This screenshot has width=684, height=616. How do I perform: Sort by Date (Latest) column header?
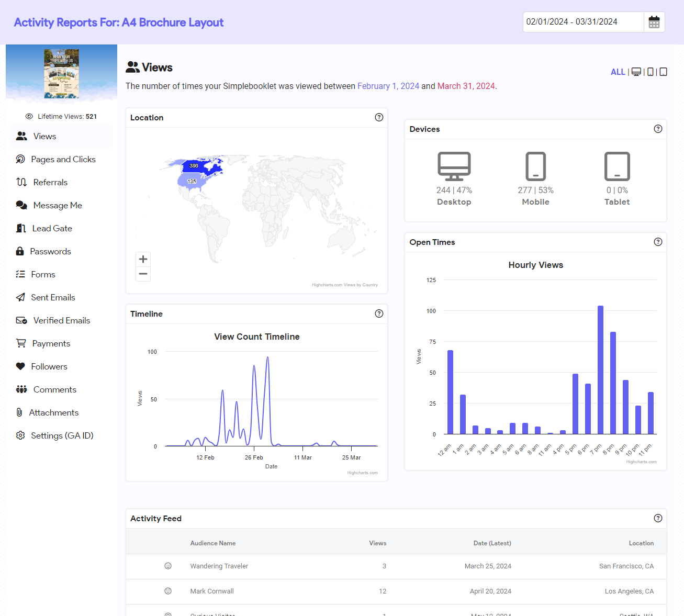tap(492, 543)
